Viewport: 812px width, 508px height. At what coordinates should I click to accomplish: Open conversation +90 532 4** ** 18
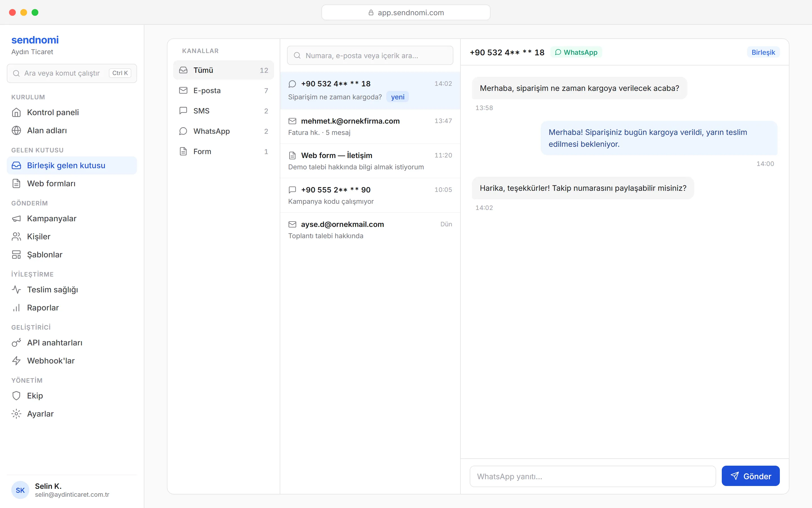(x=370, y=91)
